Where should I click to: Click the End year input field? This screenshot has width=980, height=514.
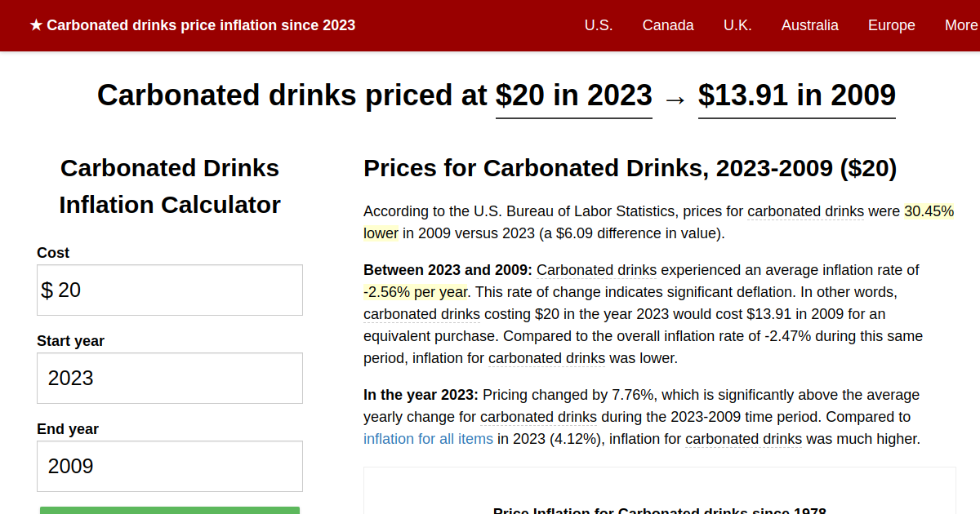(169, 466)
